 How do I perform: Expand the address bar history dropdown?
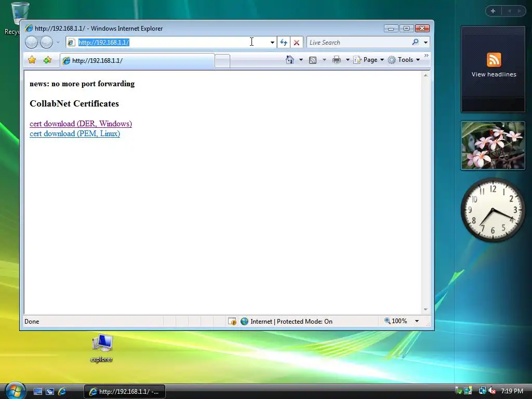pyautogui.click(x=272, y=43)
